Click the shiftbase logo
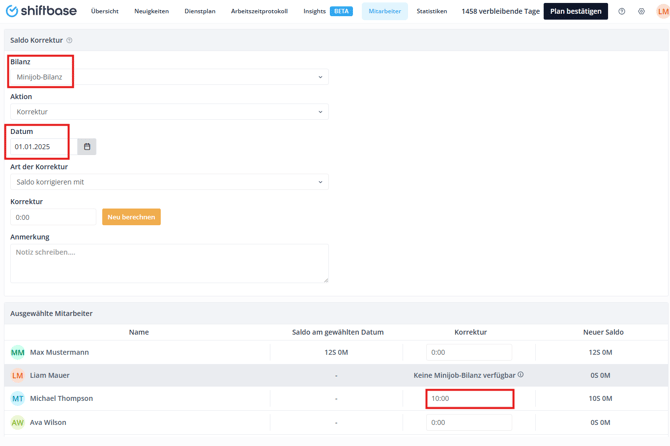Image resolution: width=670 pixels, height=446 pixels. 40,11
